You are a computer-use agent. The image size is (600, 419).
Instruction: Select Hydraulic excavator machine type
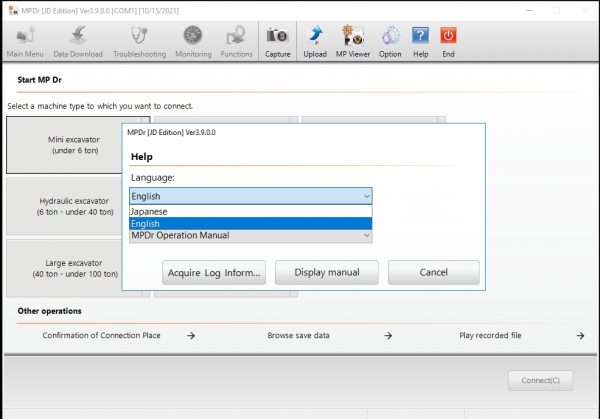coord(64,206)
